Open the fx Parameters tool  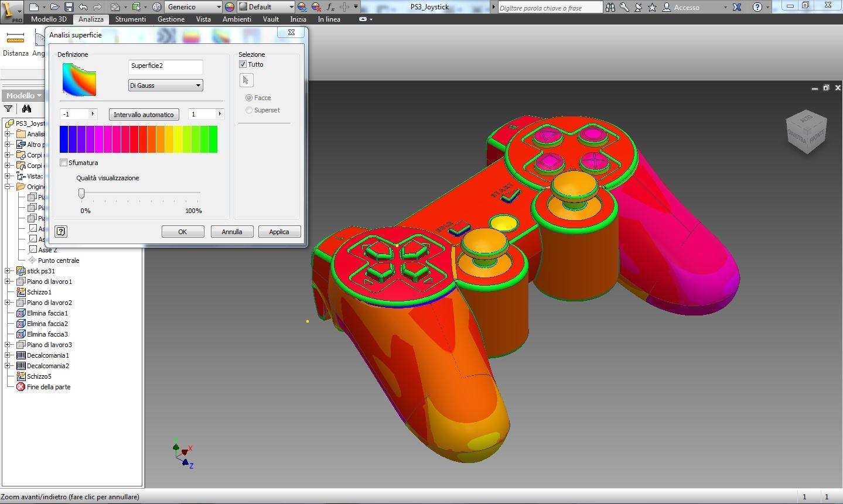pyautogui.click(x=330, y=7)
